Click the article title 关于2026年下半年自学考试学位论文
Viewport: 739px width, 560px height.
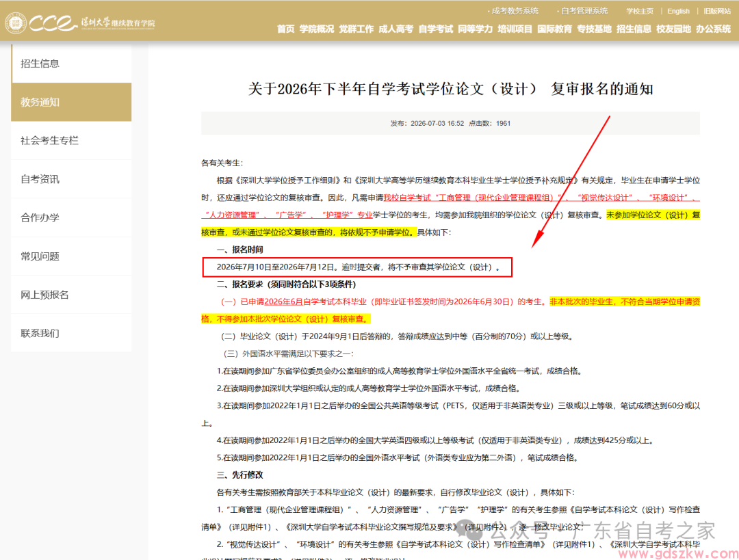[450, 88]
